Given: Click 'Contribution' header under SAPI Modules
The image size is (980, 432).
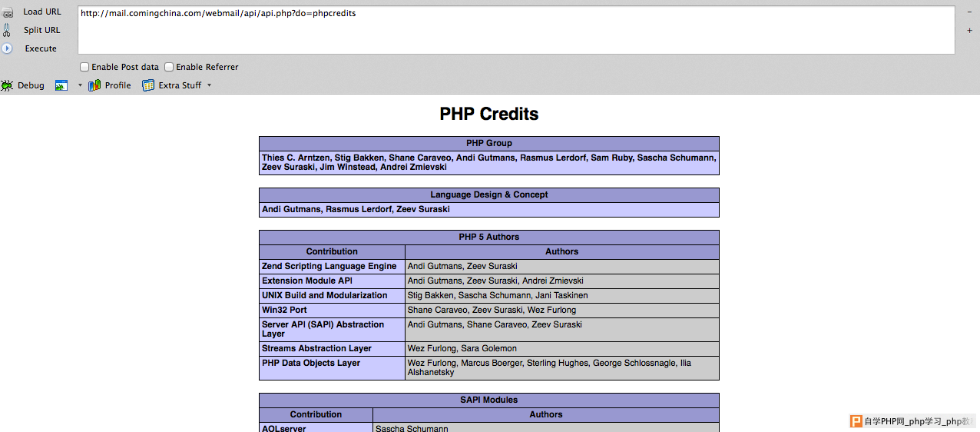Looking at the screenshot, I should 316,415.
